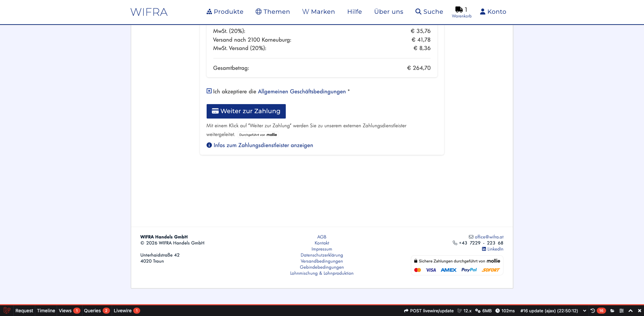Open the Produkte menu
The image size is (644, 316).
[x=225, y=12]
